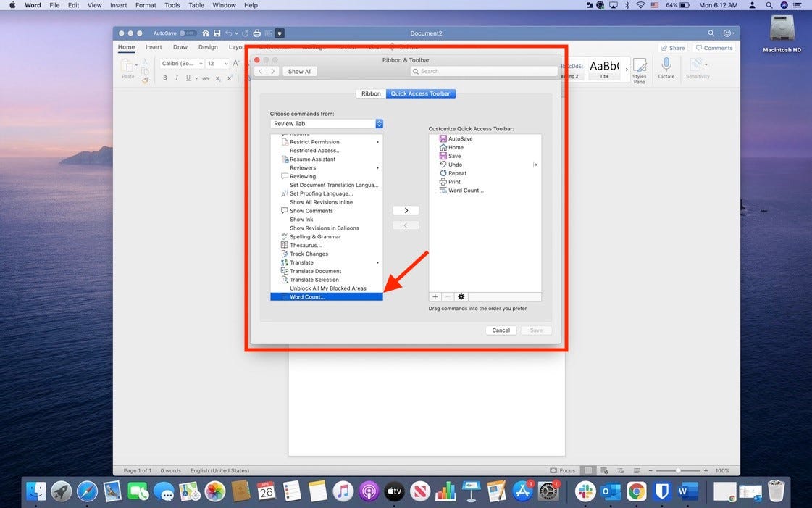Click the Italic formatting button
The height and width of the screenshot is (508, 812).
177,78
